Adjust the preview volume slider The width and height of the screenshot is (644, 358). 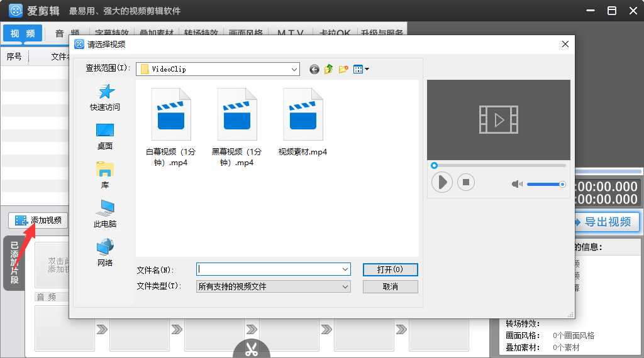coord(547,185)
